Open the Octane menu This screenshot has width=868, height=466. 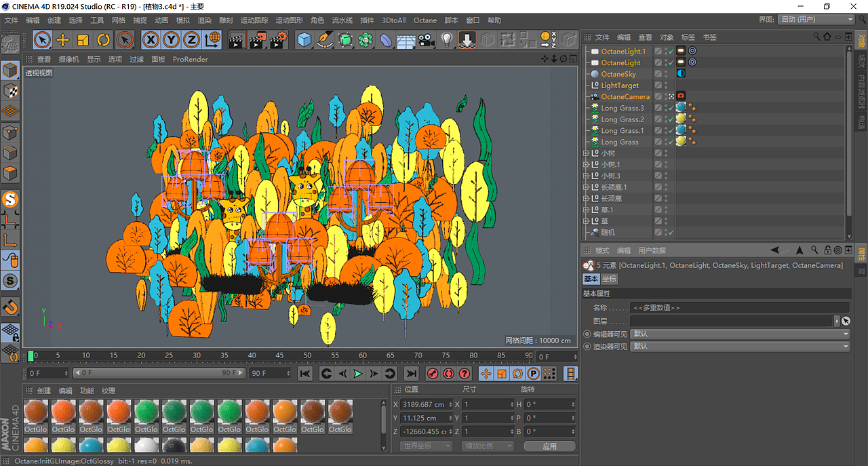(x=425, y=20)
